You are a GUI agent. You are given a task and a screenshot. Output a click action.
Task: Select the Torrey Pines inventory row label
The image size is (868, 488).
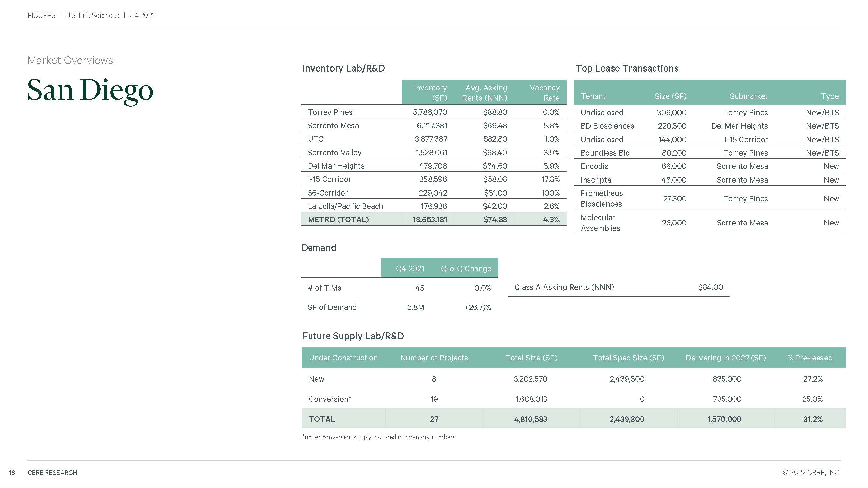click(330, 112)
